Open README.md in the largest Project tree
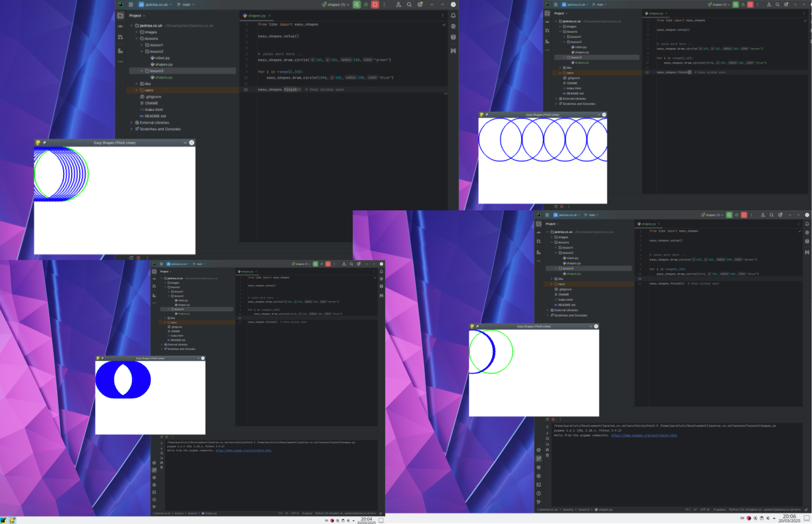Viewport: 812px width, 524px height. tap(155, 116)
